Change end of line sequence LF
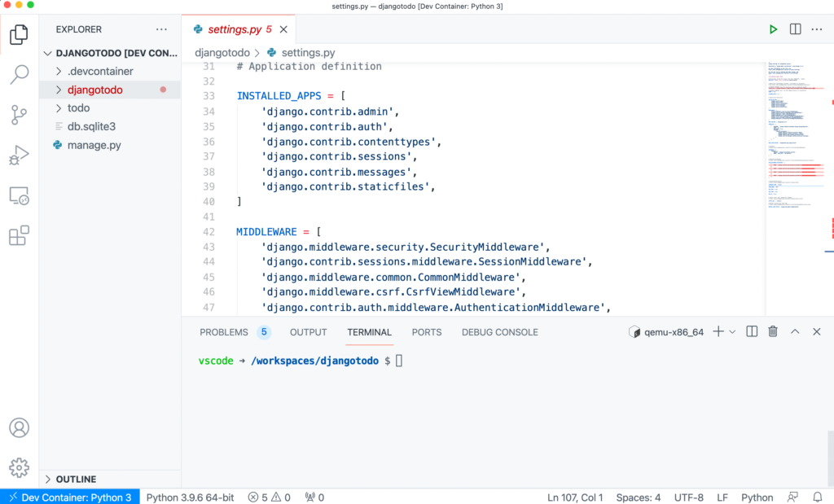Viewport: 834px width, 504px height. click(722, 497)
